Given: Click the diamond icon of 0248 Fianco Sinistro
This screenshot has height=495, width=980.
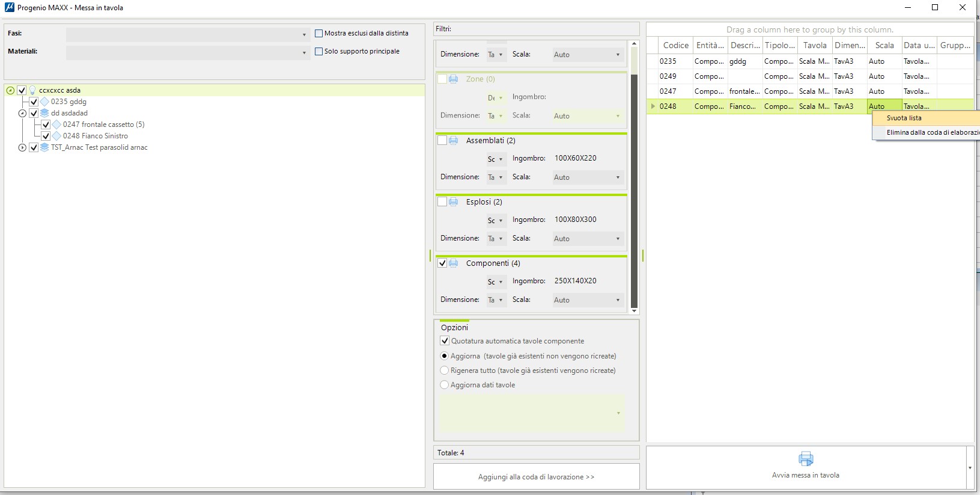Looking at the screenshot, I should click(56, 136).
